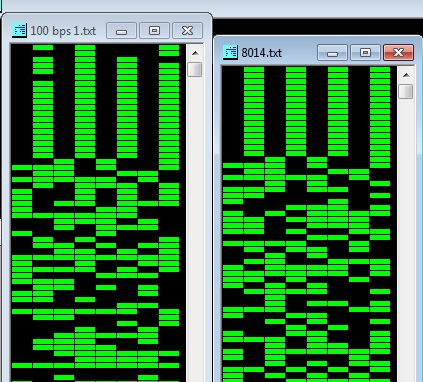The width and height of the screenshot is (423, 382).
Task: Maximize the 8014.txt window
Action: pos(365,53)
